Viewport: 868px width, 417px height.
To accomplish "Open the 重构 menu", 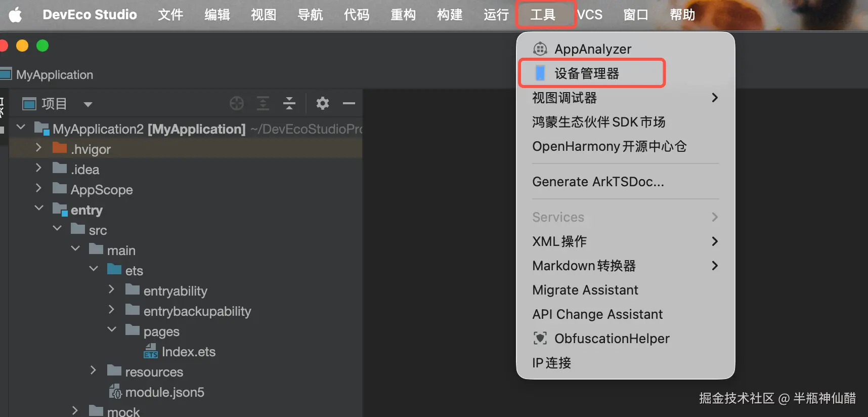I will tap(403, 15).
